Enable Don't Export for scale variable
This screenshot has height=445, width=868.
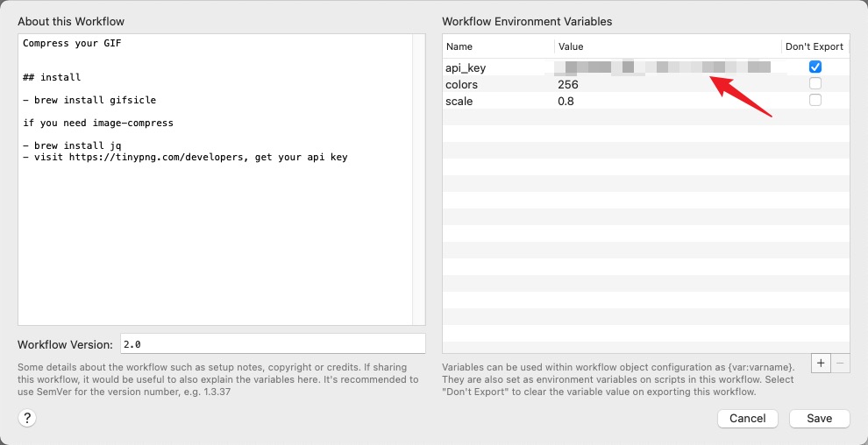pos(815,101)
